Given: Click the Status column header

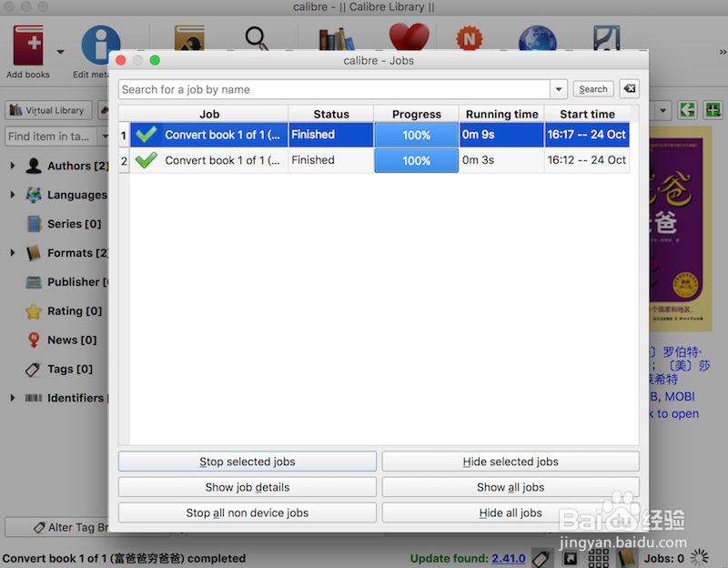Looking at the screenshot, I should tap(331, 114).
